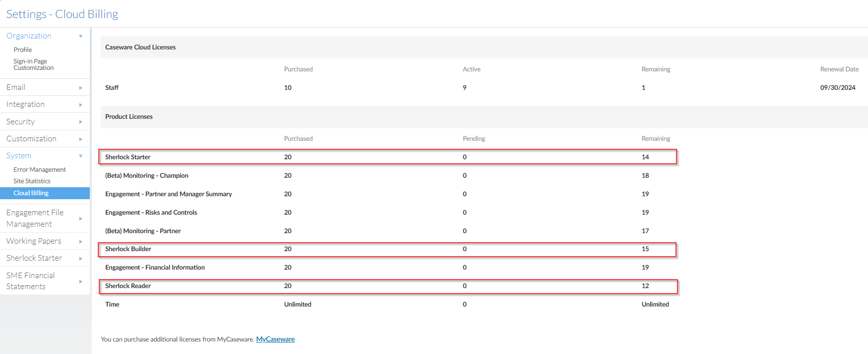
Task: Expand the Sherlock Starter sidebar arrow
Action: coord(80,258)
